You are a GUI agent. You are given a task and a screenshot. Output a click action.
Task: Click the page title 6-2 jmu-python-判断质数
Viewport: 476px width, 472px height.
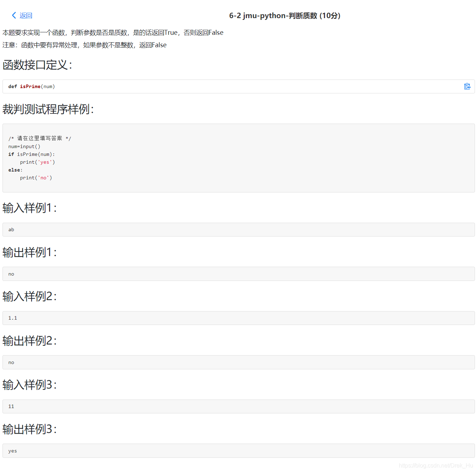click(285, 16)
